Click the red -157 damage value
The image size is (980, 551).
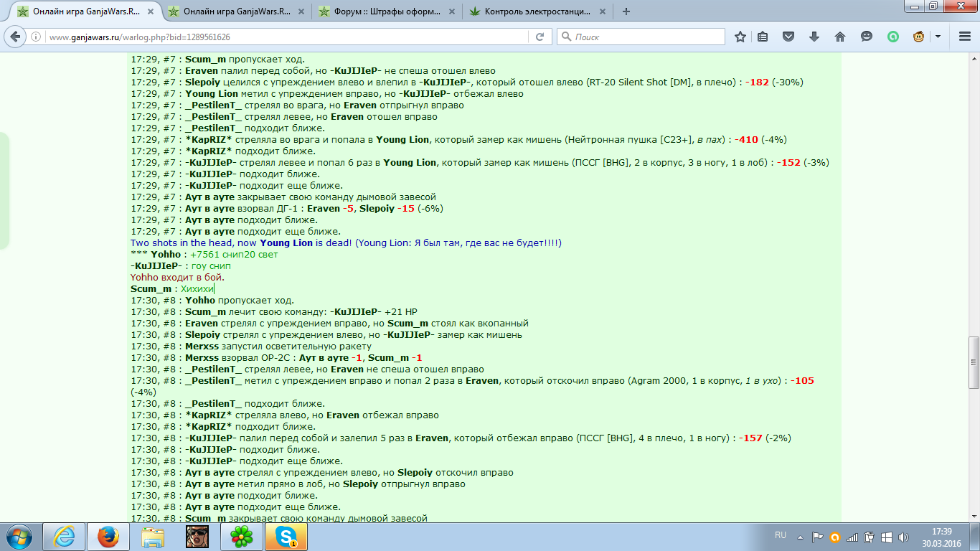[x=750, y=438]
